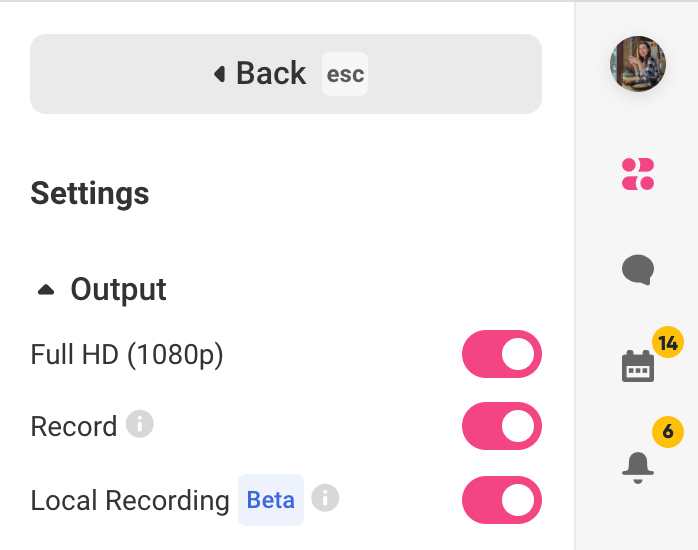Screen dimensions: 698x550
Task: Click the Output section heading
Action: tap(118, 289)
